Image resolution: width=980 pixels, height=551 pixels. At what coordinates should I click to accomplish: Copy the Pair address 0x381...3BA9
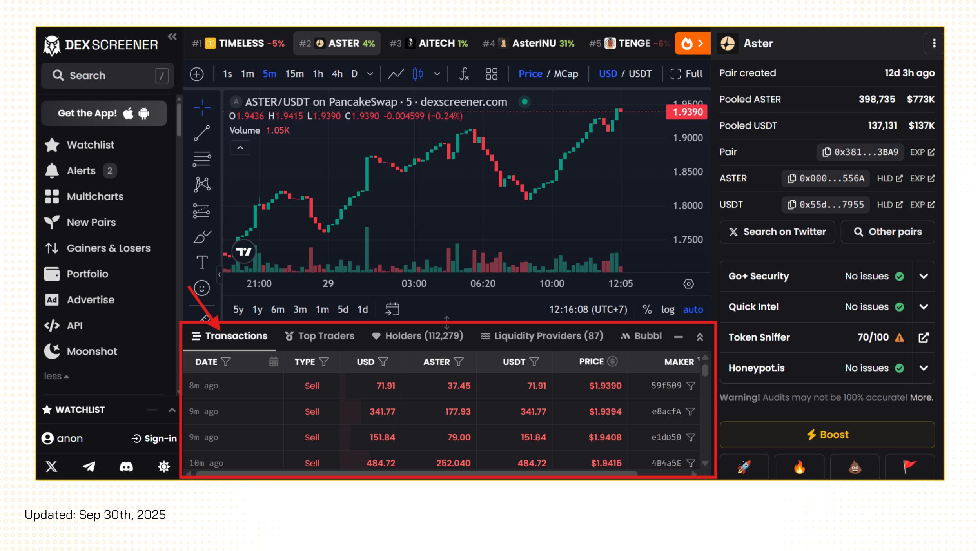click(x=860, y=152)
